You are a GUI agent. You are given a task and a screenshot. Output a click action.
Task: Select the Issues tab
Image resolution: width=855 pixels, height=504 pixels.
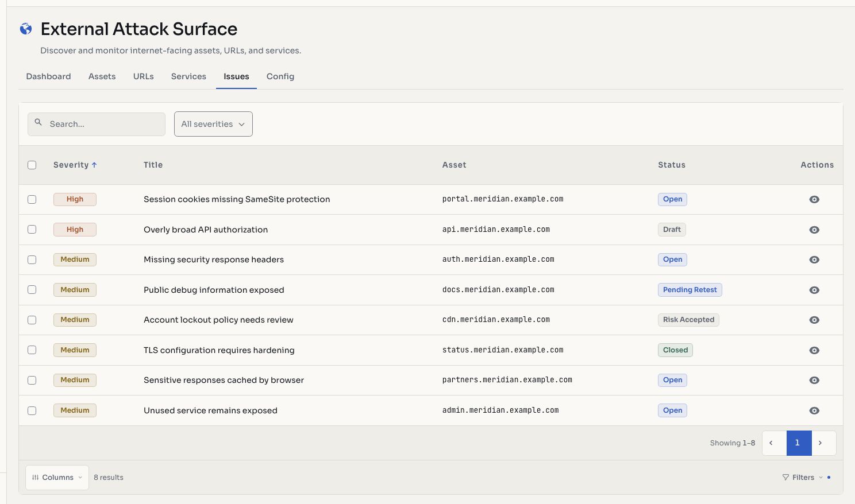coord(237,76)
